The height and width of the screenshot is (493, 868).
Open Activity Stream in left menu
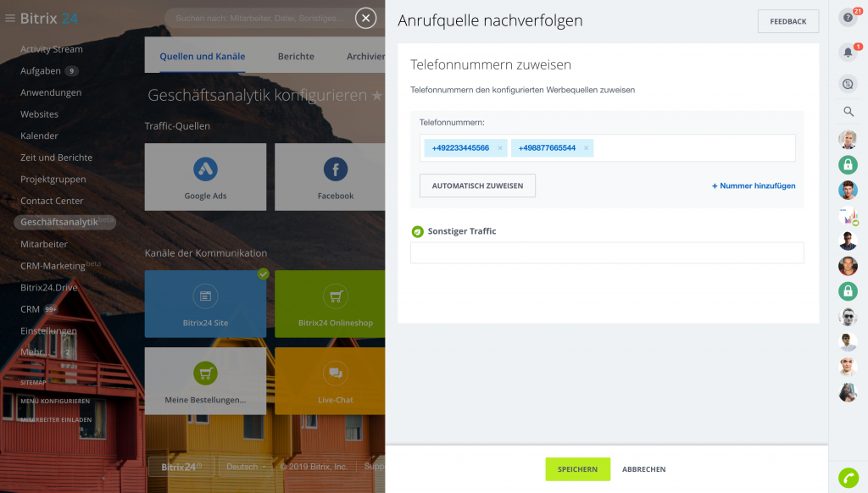coord(52,49)
